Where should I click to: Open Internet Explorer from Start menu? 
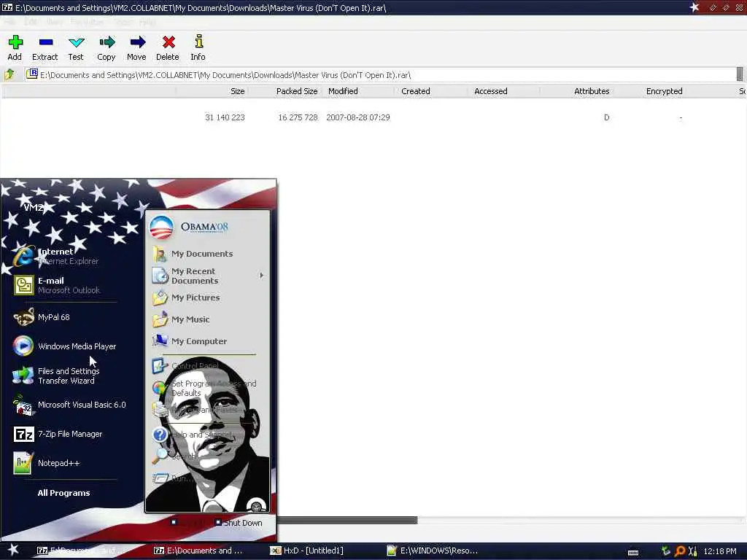click(x=66, y=256)
